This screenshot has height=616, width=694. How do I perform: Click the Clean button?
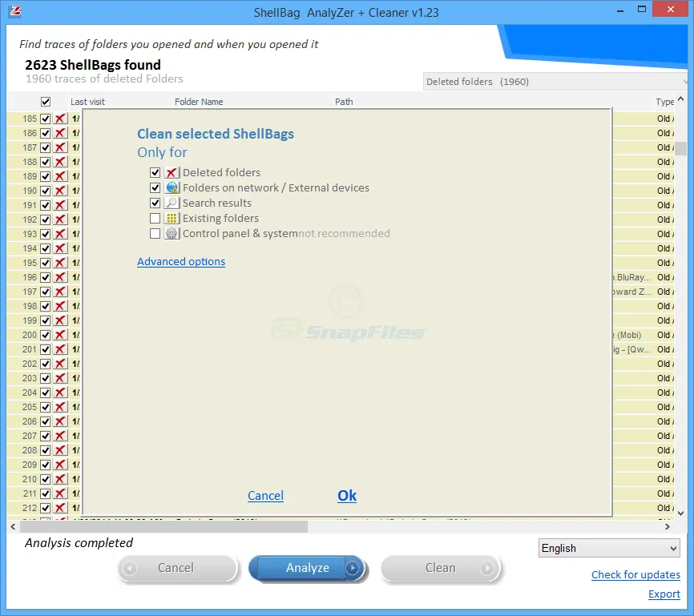click(x=441, y=568)
